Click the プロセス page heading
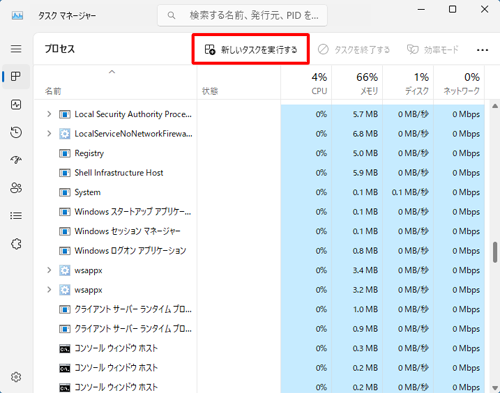This screenshot has width=500, height=393. [x=60, y=49]
